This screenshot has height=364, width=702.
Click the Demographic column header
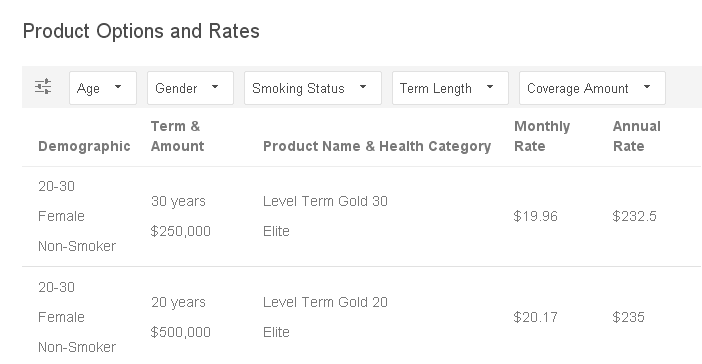tap(84, 146)
